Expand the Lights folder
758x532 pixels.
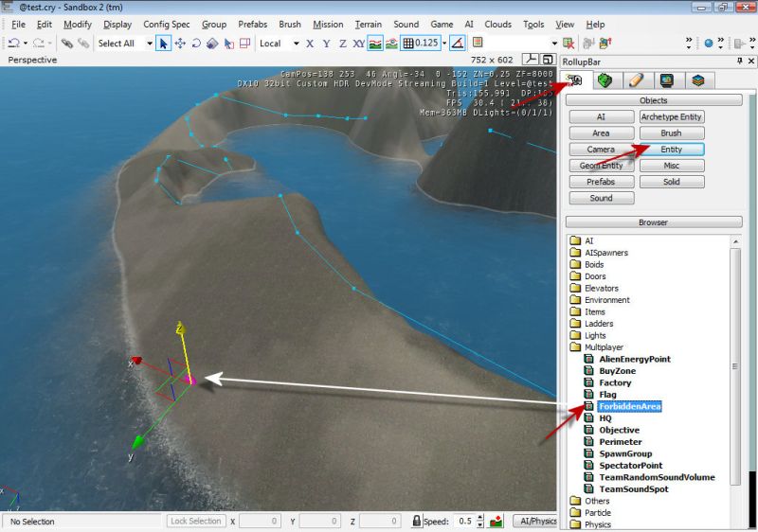(587, 335)
